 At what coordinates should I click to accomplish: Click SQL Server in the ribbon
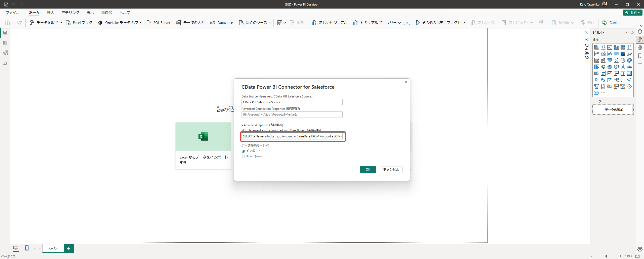tap(158, 23)
